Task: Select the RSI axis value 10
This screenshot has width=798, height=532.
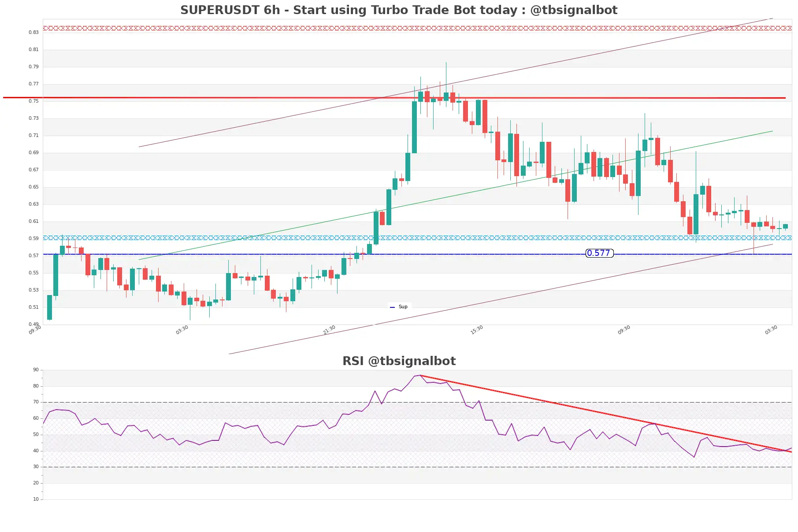Action: tap(36, 499)
